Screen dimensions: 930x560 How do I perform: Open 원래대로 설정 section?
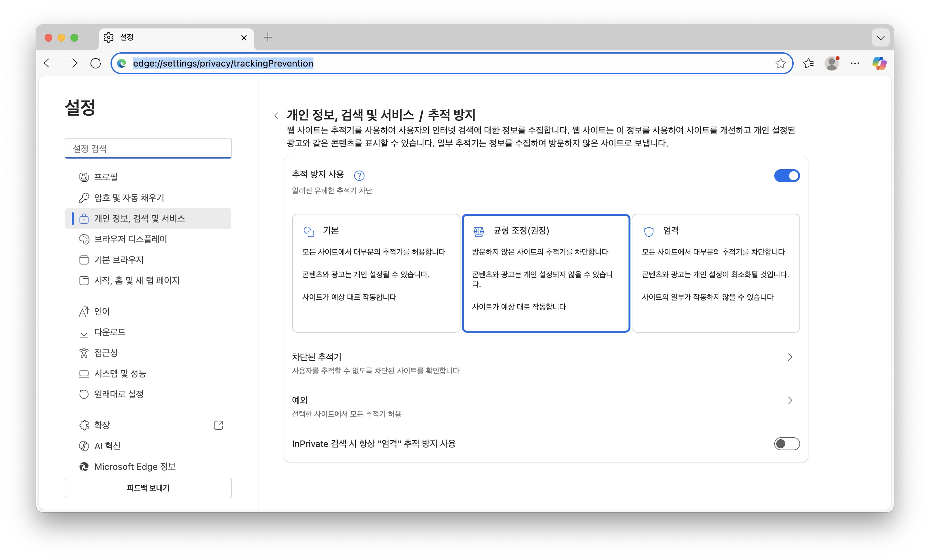tap(148, 394)
